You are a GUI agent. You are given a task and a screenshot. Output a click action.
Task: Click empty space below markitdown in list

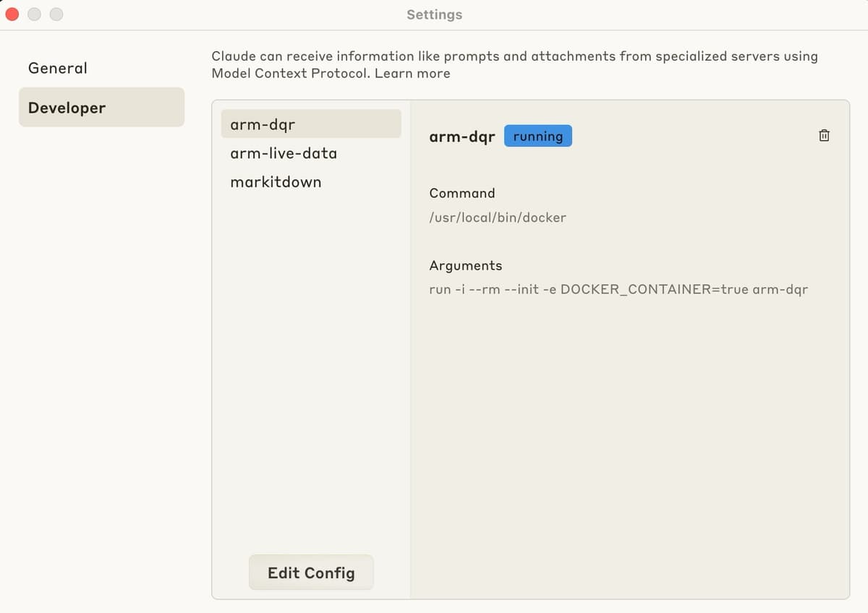point(311,369)
